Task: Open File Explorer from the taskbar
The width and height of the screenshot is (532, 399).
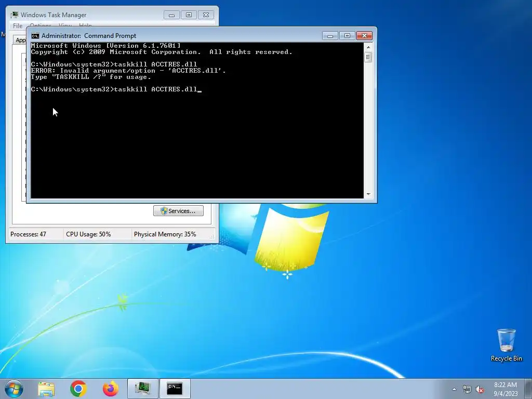Action: (x=46, y=389)
